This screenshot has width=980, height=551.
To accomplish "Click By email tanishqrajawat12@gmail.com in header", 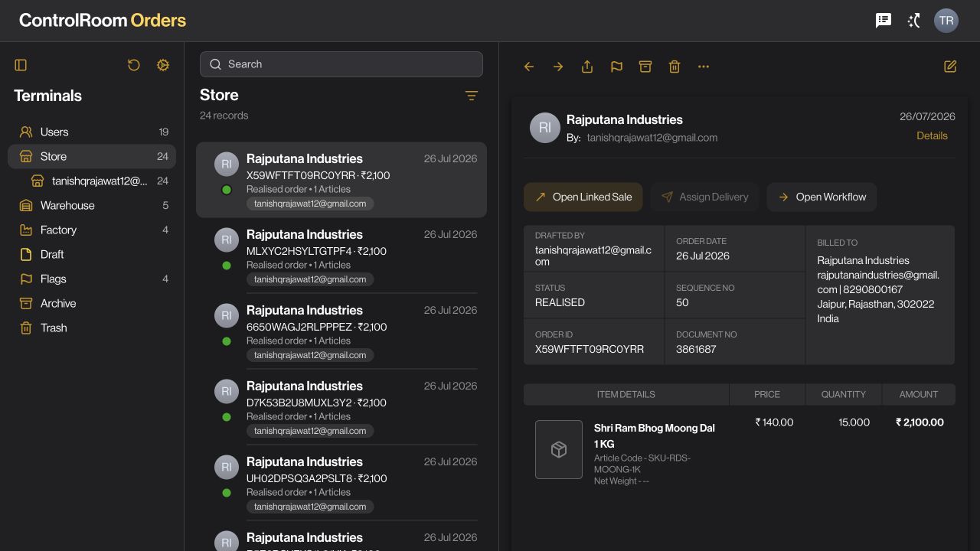I will coord(652,138).
